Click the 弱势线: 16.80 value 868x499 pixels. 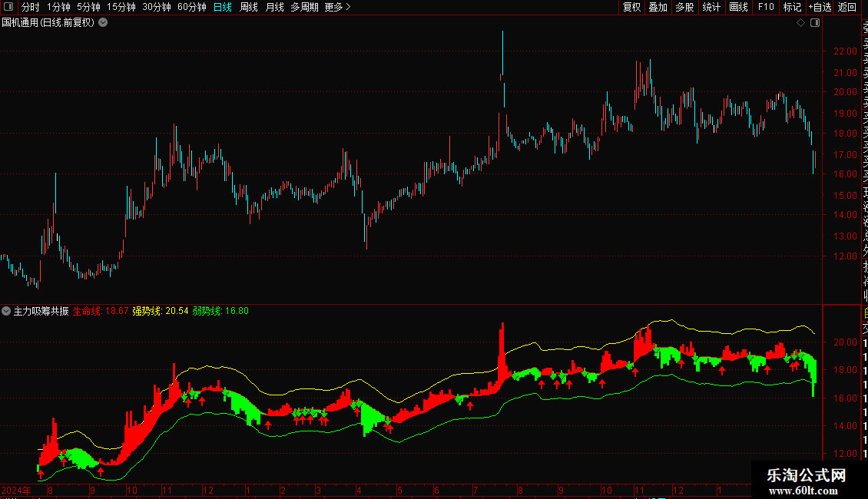pos(221,311)
